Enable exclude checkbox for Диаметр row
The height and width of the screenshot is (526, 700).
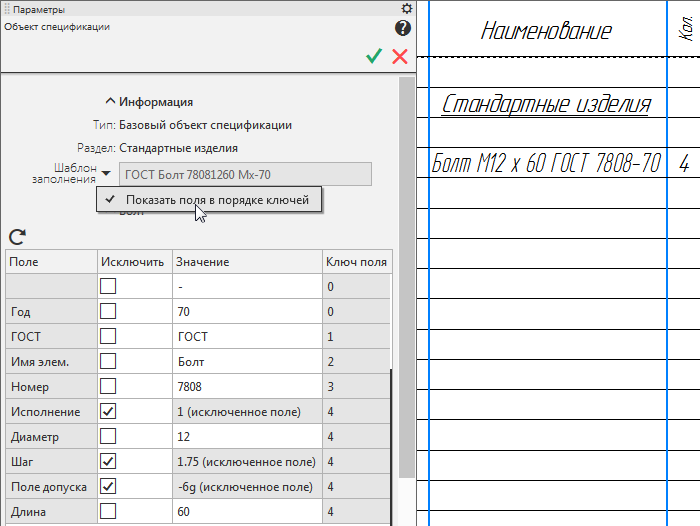tap(108, 436)
